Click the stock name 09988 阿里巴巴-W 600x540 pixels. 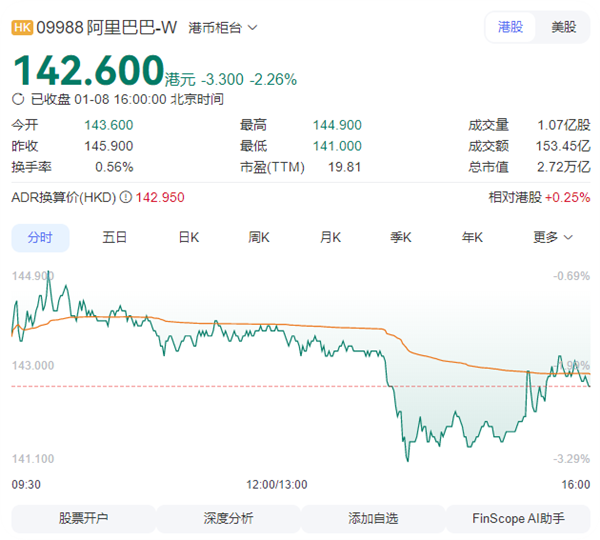click(106, 28)
